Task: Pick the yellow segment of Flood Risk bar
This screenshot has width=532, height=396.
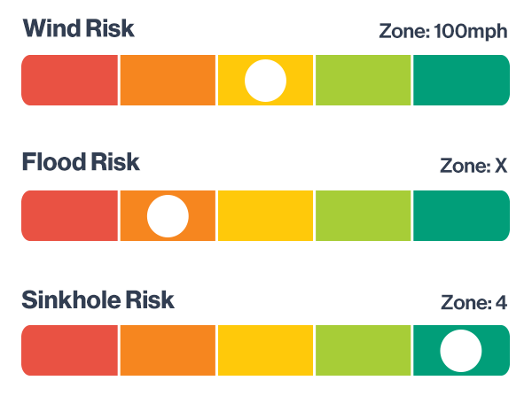Action: pyautogui.click(x=265, y=216)
